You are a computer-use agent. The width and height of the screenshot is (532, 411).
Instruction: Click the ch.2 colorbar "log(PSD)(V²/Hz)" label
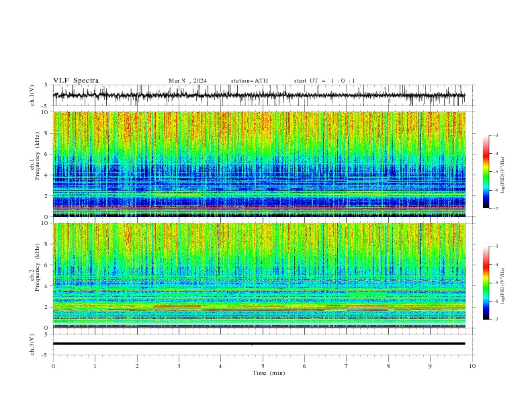(502, 286)
